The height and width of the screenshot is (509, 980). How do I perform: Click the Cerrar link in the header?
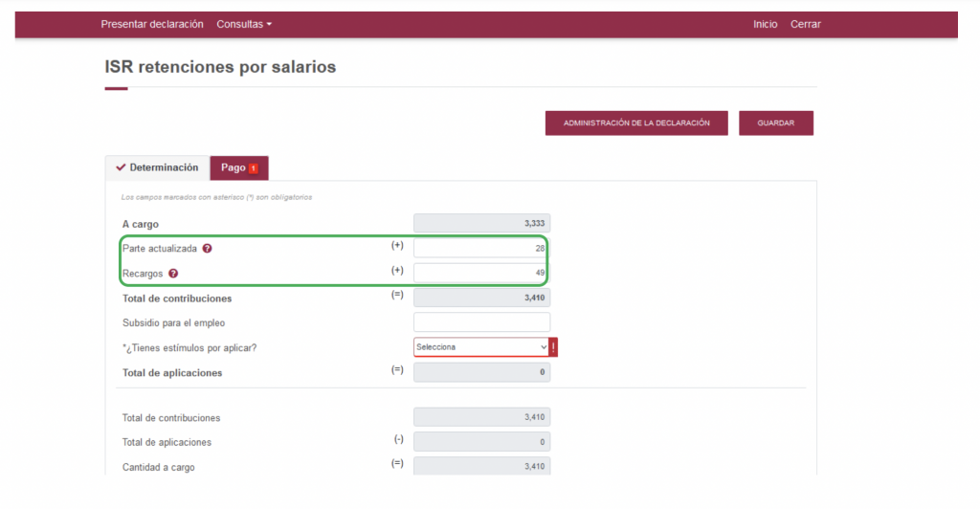pos(805,24)
